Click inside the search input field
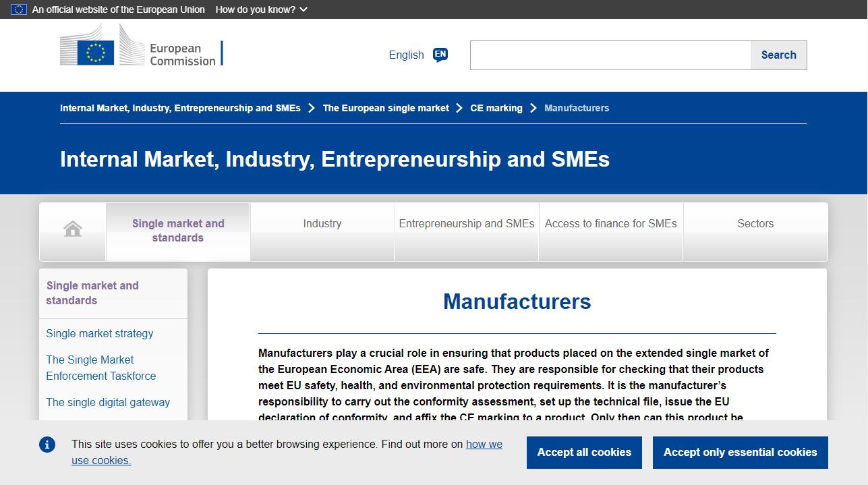Screen dimensions: 868x485 click(610, 55)
